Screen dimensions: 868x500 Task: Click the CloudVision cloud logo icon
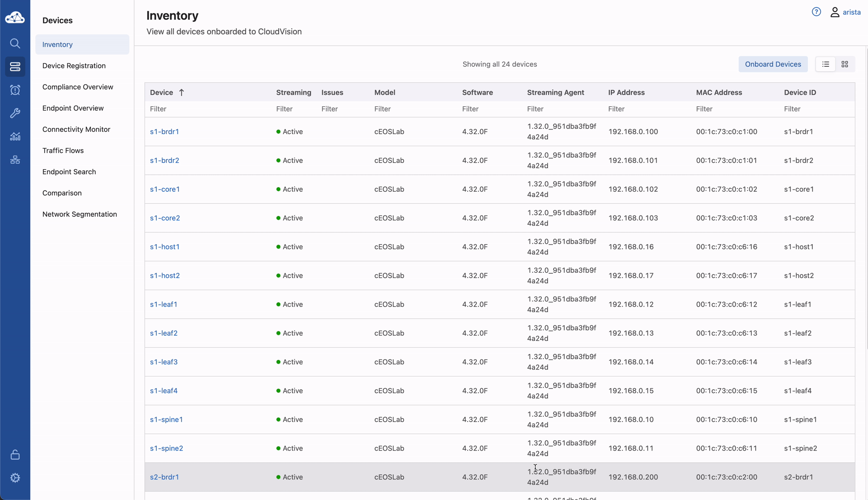click(x=15, y=17)
